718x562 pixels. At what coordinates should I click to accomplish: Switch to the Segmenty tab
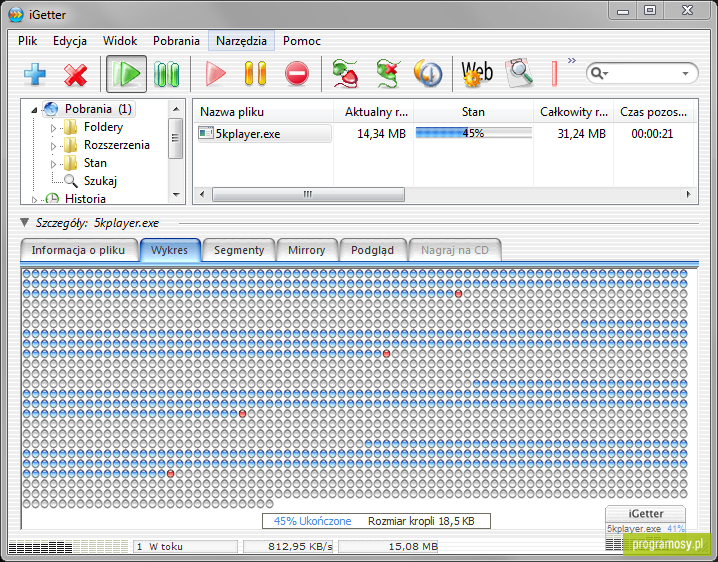pos(239,250)
